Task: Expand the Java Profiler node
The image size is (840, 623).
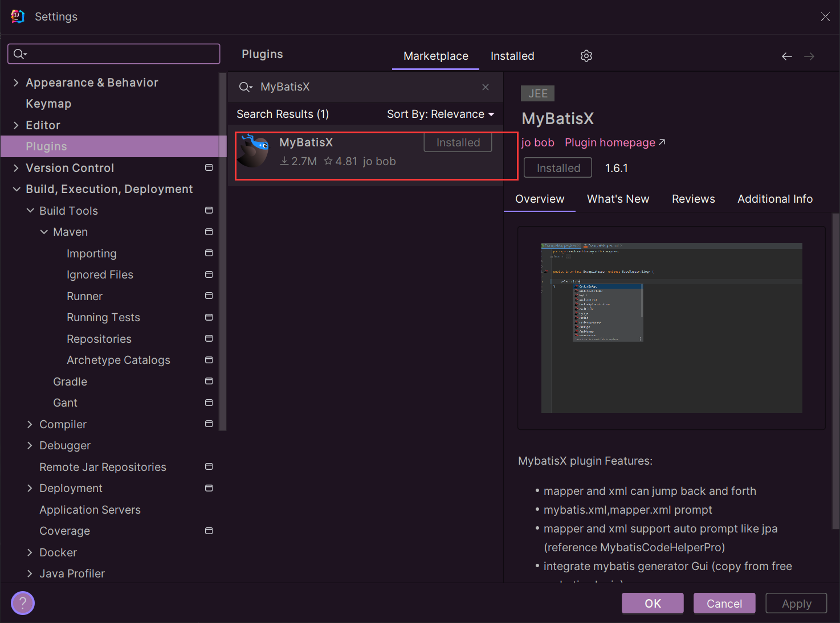Action: 30,573
